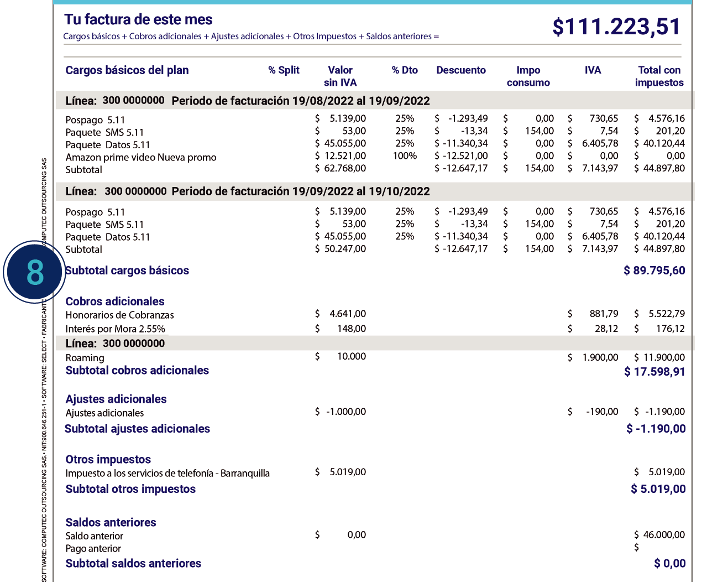Click the $ 4.641,00 value for Honorarios de Cobranzas

(x=341, y=314)
